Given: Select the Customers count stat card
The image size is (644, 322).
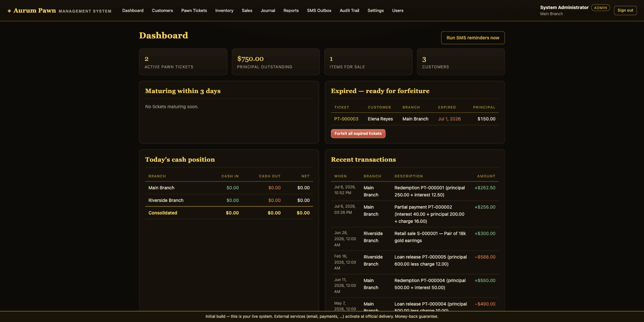Looking at the screenshot, I should (x=461, y=62).
